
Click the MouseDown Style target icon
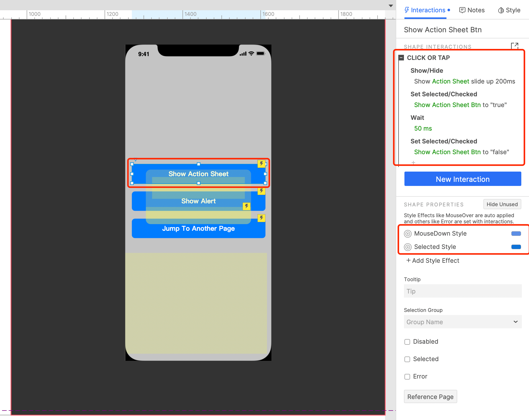pos(408,234)
